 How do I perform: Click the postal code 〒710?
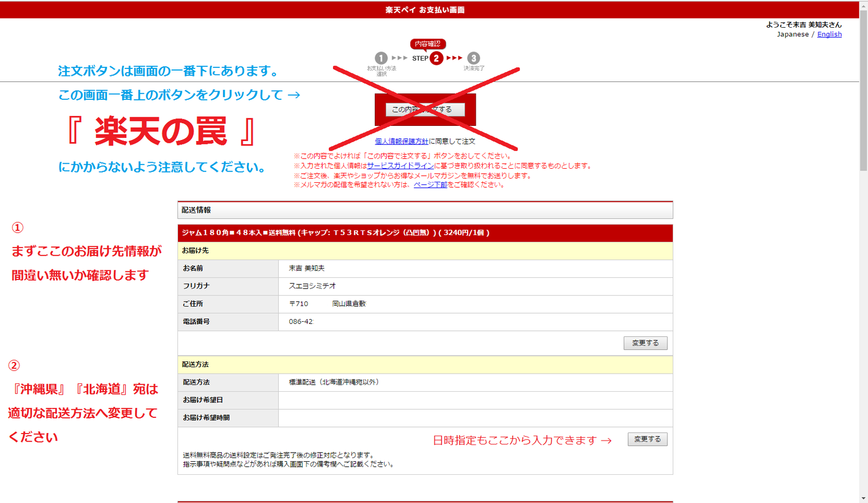tap(299, 304)
